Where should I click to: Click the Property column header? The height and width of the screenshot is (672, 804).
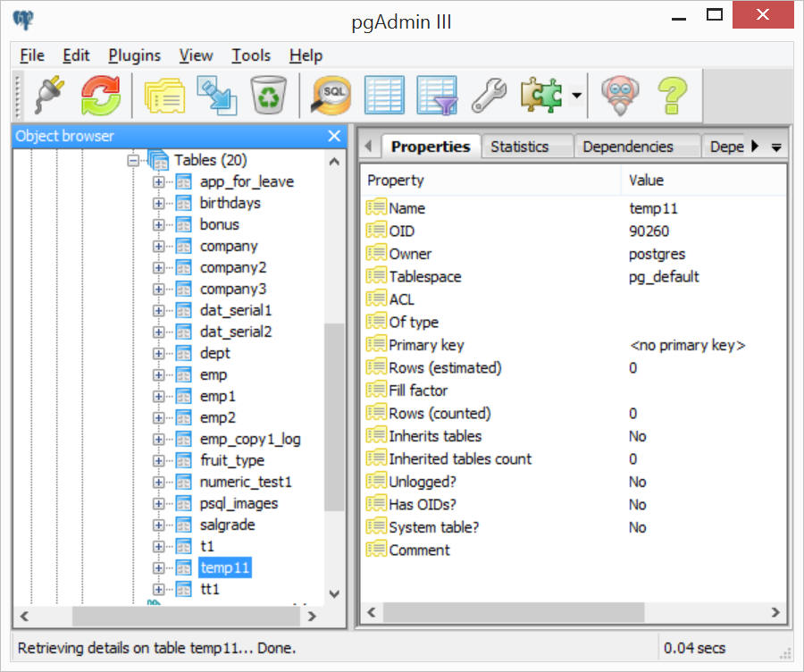click(x=490, y=181)
